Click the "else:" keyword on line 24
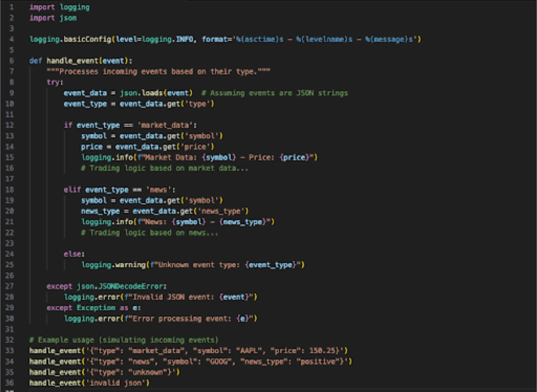Viewport: 537px width, 392px height. (x=74, y=254)
